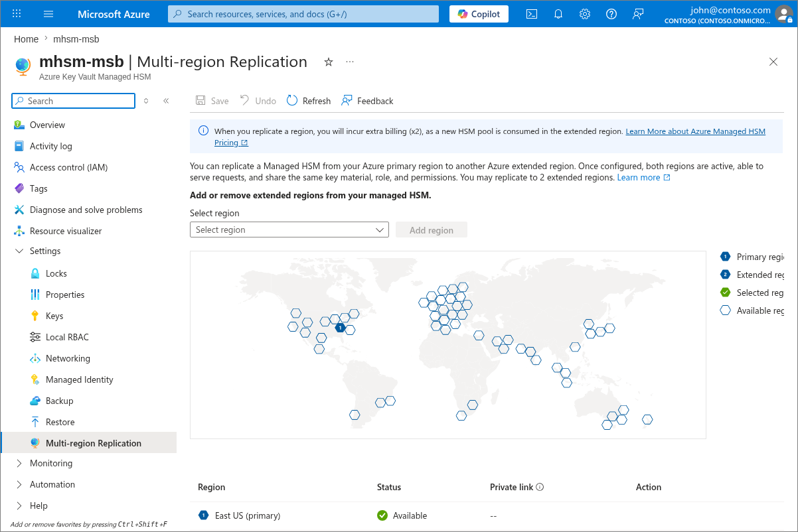The width and height of the screenshot is (798, 532).
Task: Go to the Home breadcrumb link
Action: pyautogui.click(x=26, y=39)
